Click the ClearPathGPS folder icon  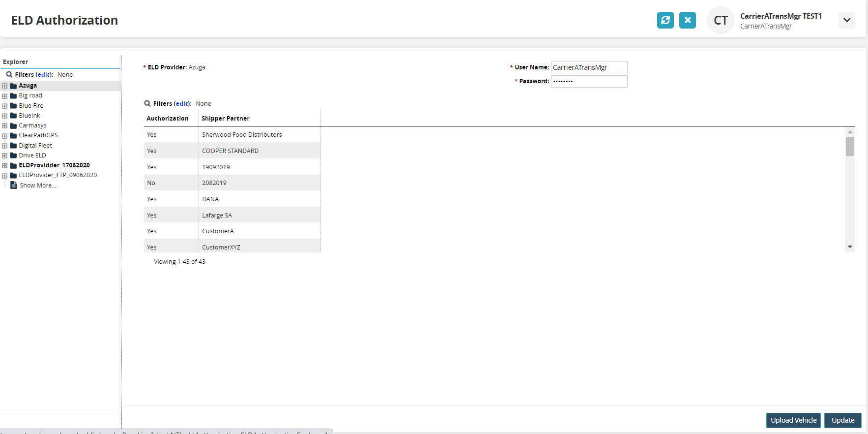click(14, 135)
